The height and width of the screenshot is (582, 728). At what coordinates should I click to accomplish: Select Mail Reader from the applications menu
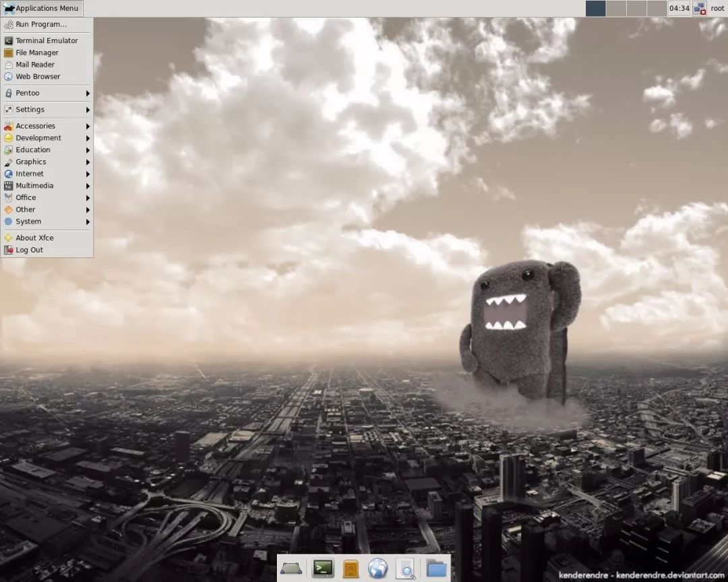tap(35, 65)
